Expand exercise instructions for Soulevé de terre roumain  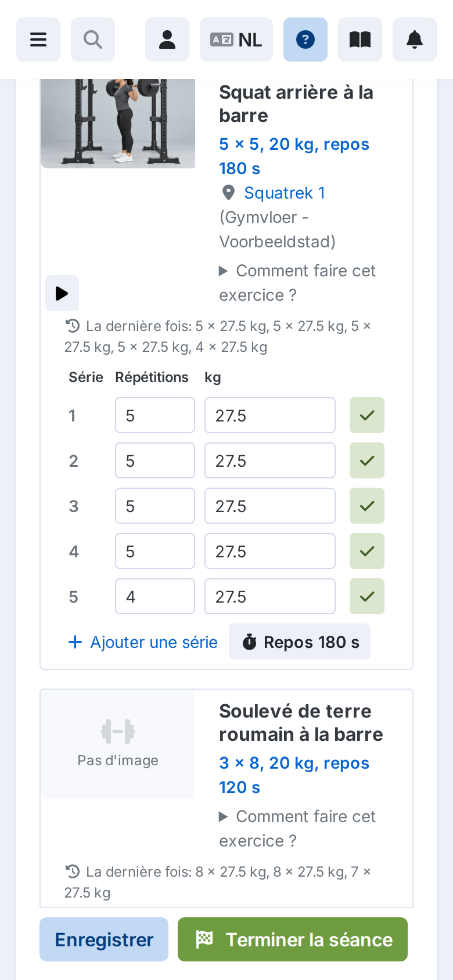pyautogui.click(x=297, y=828)
